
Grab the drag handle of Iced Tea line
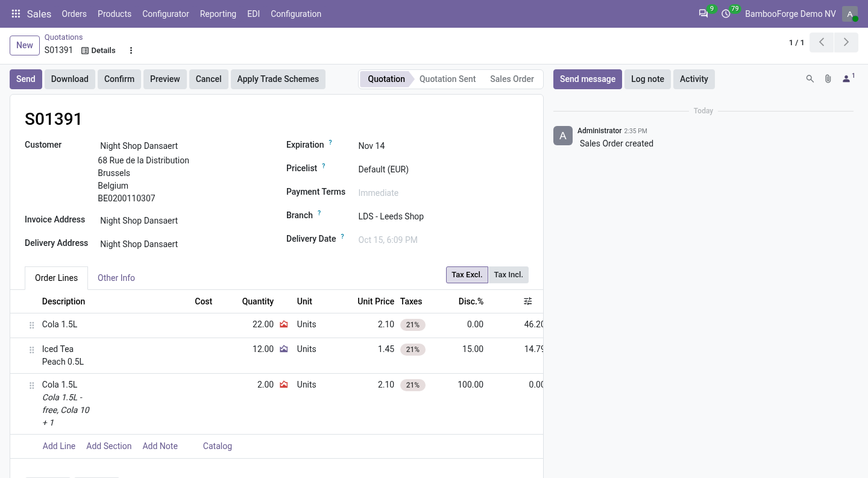pyautogui.click(x=32, y=350)
